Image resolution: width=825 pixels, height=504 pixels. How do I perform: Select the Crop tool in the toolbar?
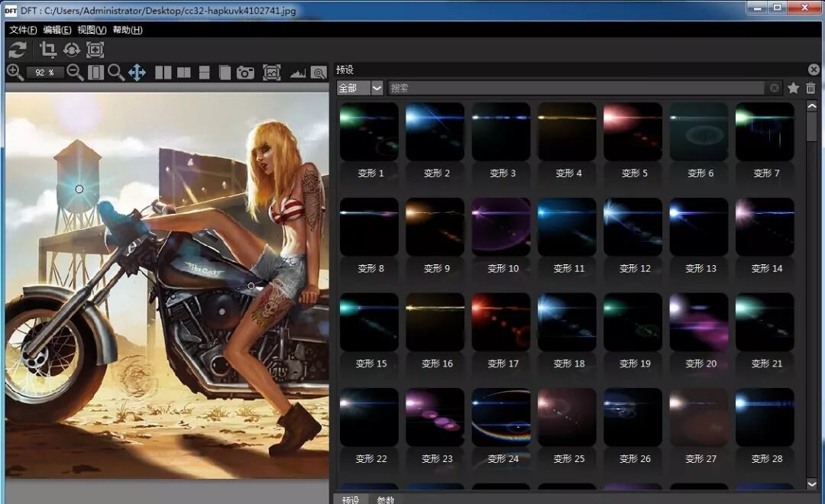coord(47,49)
